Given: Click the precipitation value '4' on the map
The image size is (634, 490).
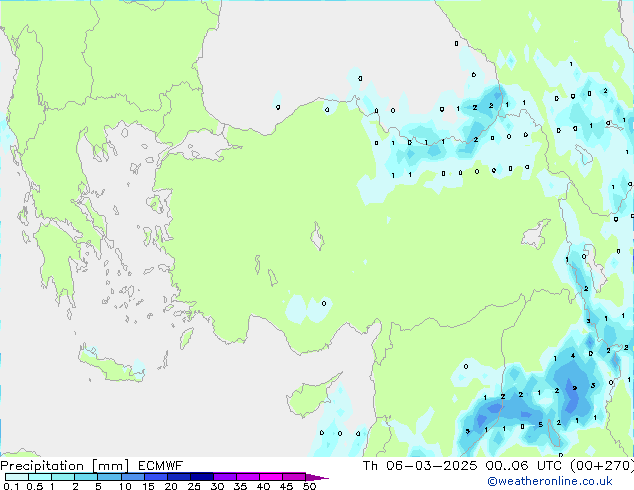Looking at the screenshot, I should click(x=573, y=356).
